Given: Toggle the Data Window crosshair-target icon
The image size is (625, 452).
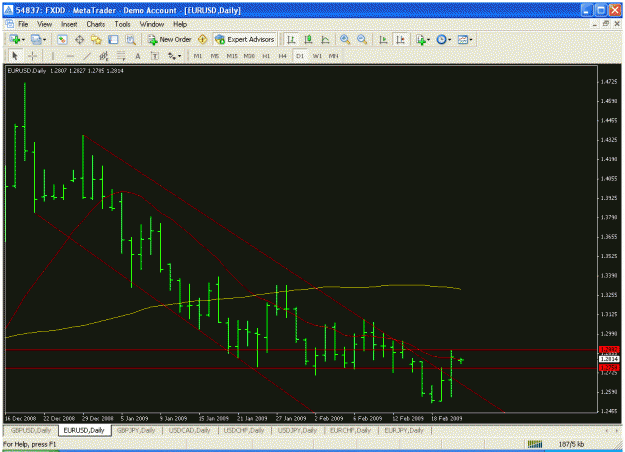Looking at the screenshot, I should pyautogui.click(x=79, y=39).
